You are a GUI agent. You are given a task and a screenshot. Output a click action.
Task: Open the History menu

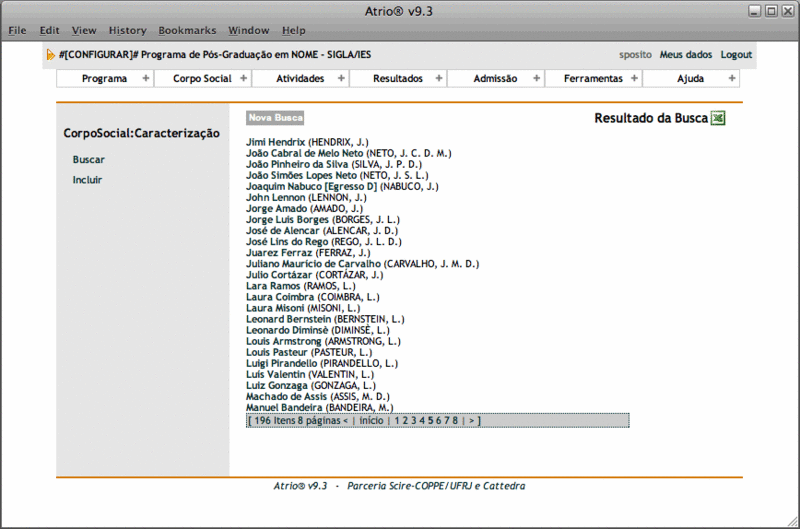(127, 31)
